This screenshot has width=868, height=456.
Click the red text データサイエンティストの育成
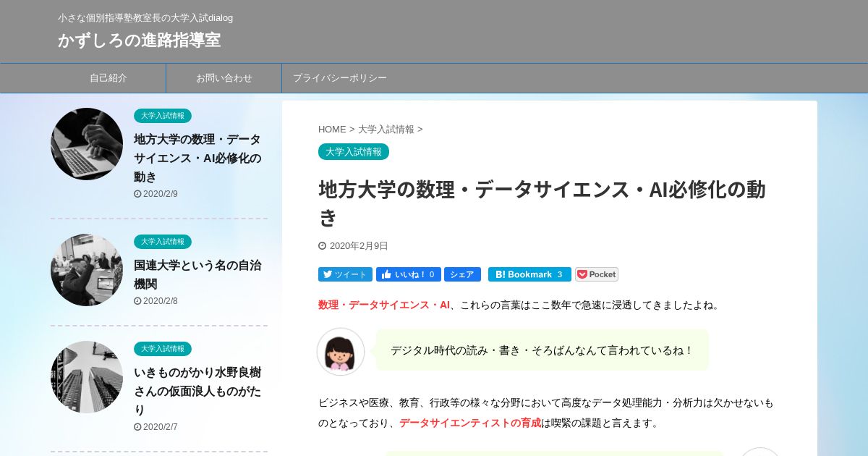click(x=470, y=423)
